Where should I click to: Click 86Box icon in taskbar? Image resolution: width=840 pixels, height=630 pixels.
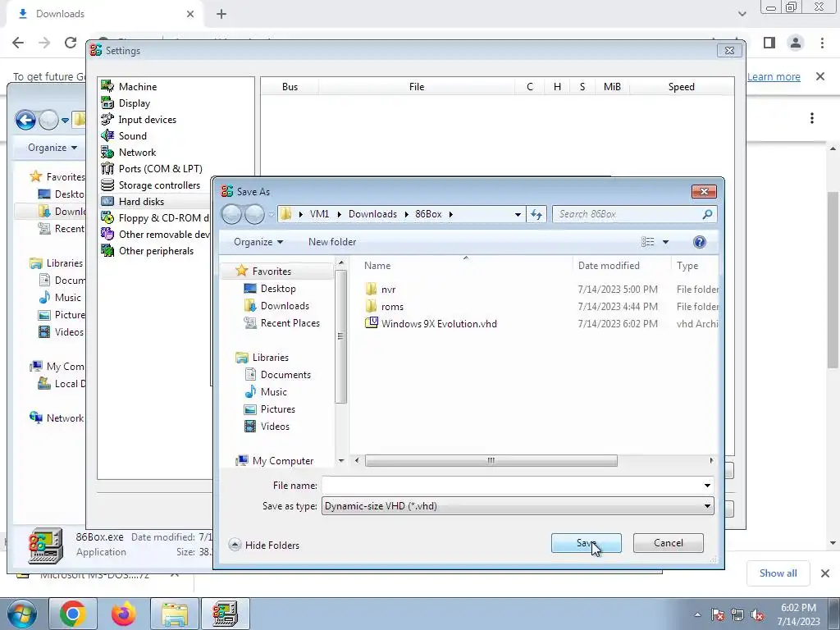[225, 614]
